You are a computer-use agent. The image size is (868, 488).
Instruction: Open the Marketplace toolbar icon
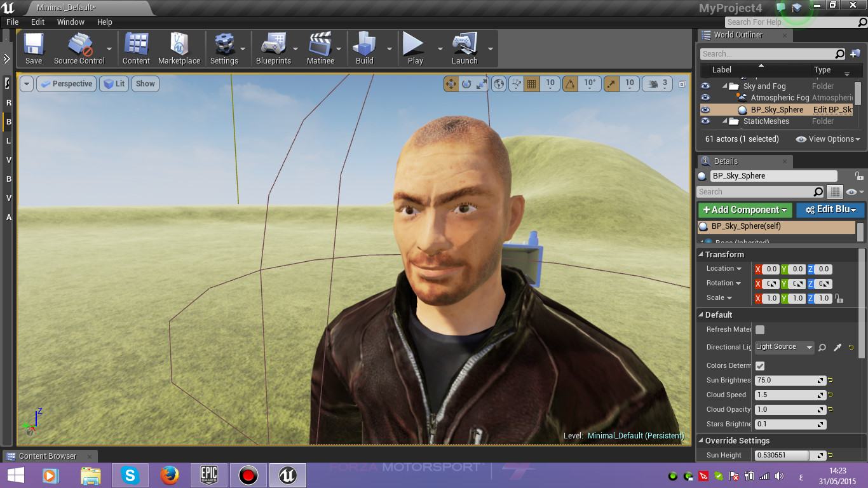pyautogui.click(x=179, y=48)
